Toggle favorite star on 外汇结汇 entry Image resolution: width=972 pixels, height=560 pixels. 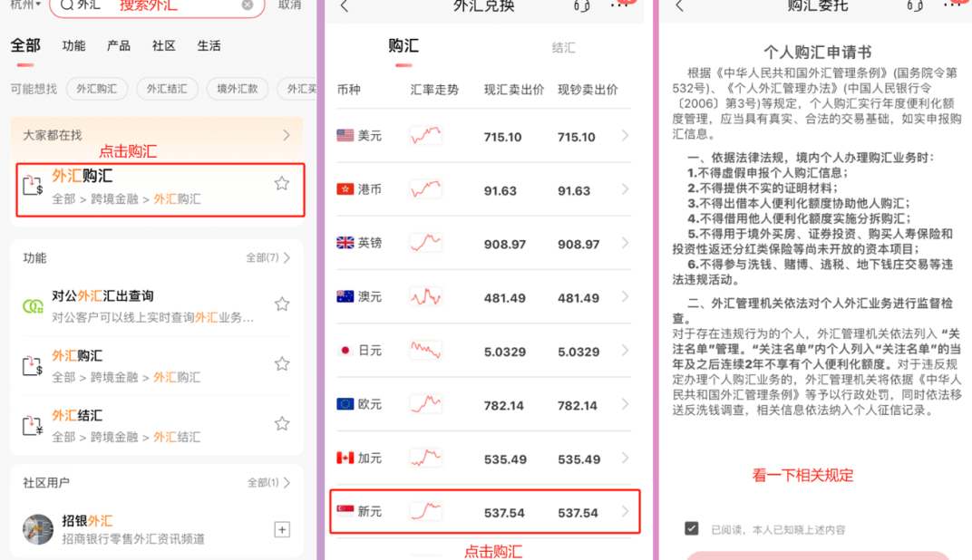click(x=282, y=422)
